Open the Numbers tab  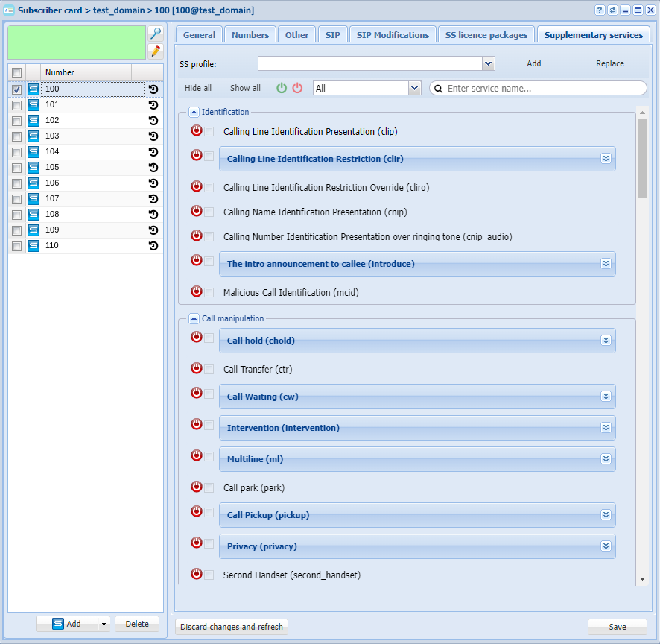pos(250,34)
